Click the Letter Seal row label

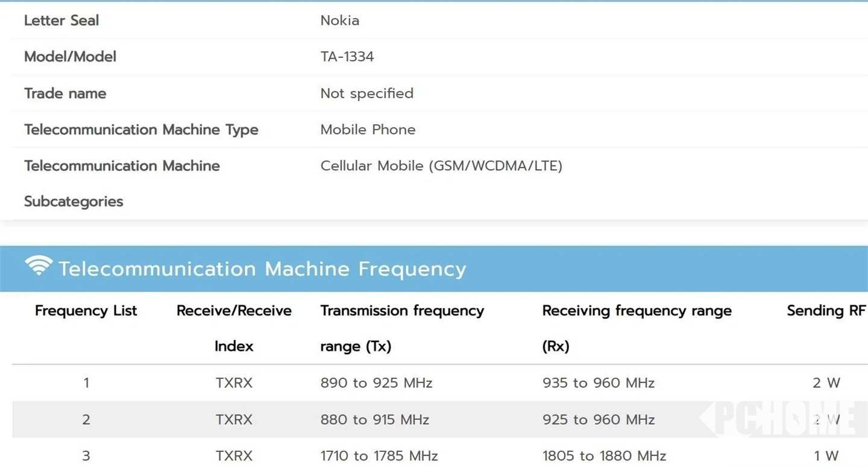click(x=61, y=21)
